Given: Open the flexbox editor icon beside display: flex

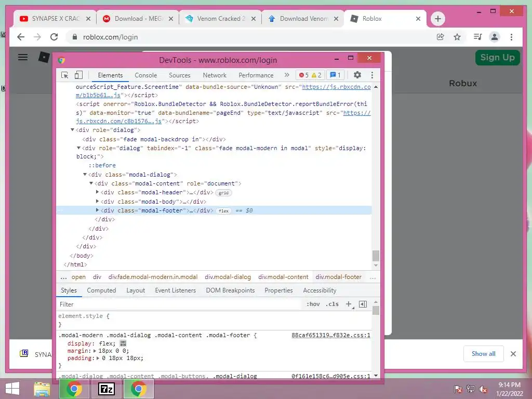Looking at the screenshot, I should pos(123,343).
